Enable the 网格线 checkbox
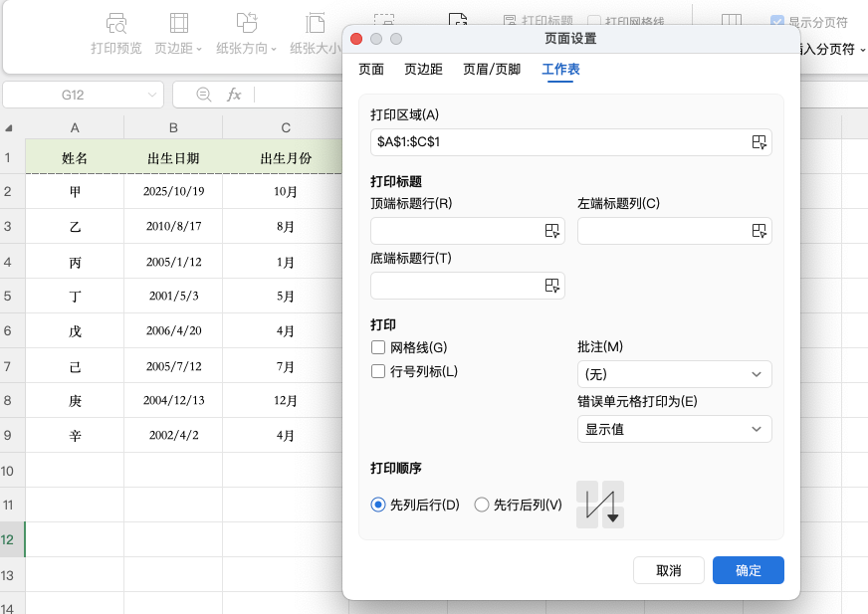 pos(378,347)
